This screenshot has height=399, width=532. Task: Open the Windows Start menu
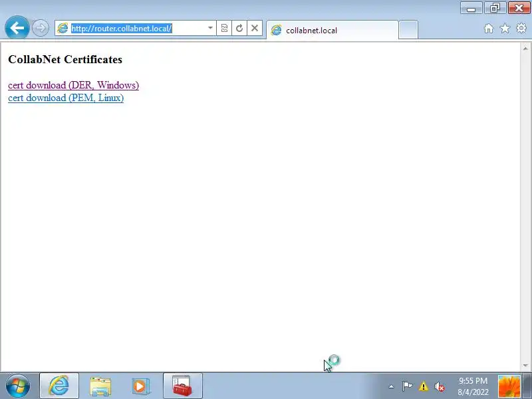point(17,386)
